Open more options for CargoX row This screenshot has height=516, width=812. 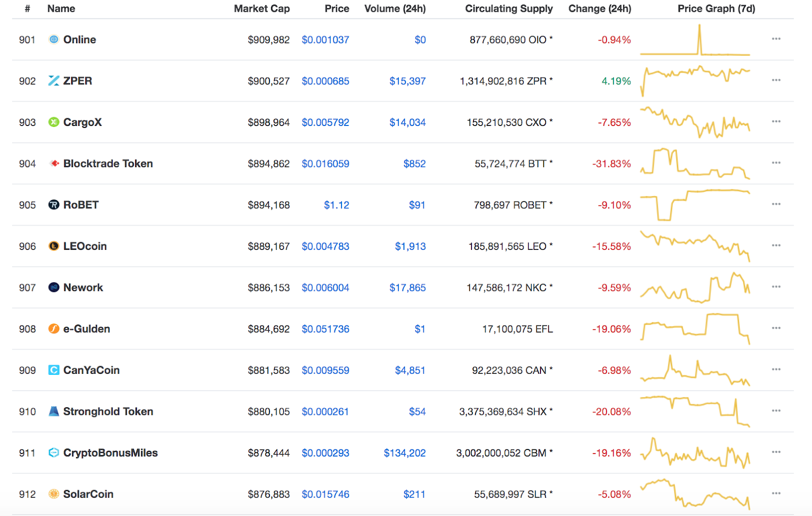[776, 121]
